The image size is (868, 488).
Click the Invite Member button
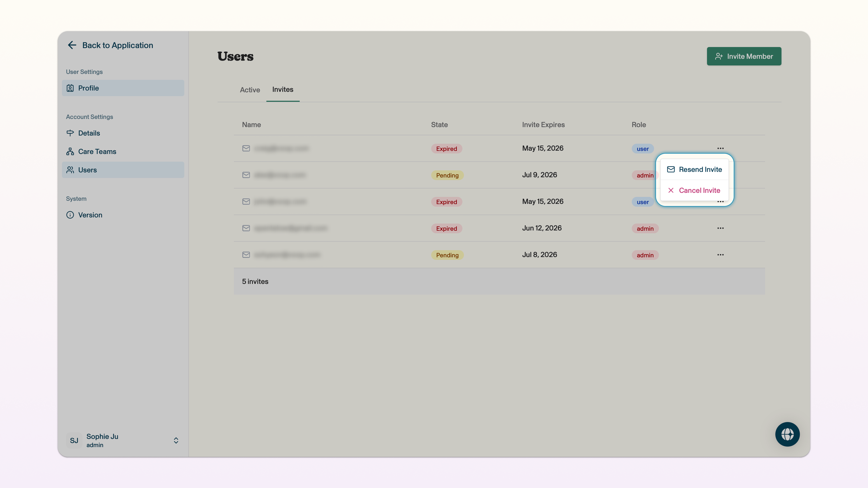[744, 56]
